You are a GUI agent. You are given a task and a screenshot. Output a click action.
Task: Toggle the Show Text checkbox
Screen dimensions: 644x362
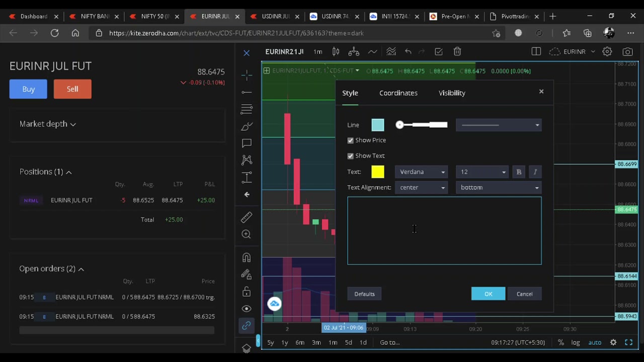(x=351, y=156)
